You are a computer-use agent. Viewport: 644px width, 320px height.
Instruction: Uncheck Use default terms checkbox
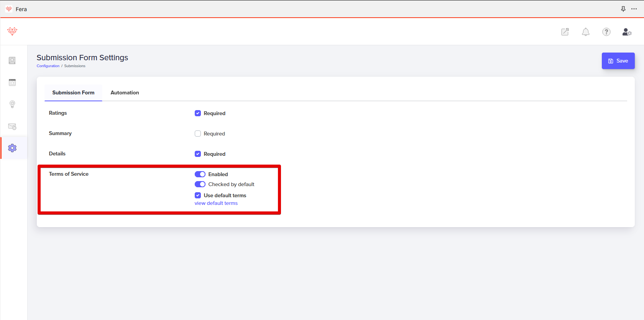point(198,195)
